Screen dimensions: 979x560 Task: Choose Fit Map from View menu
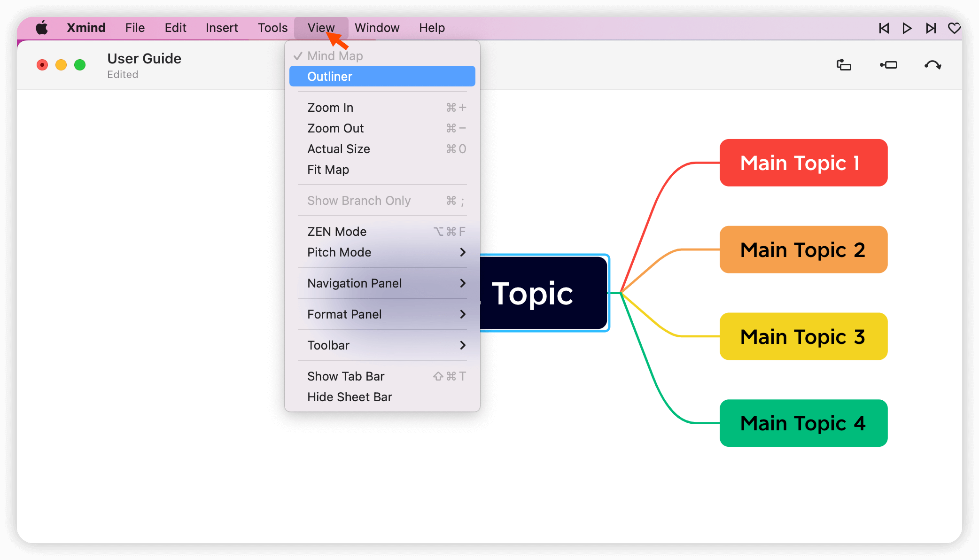pos(328,170)
